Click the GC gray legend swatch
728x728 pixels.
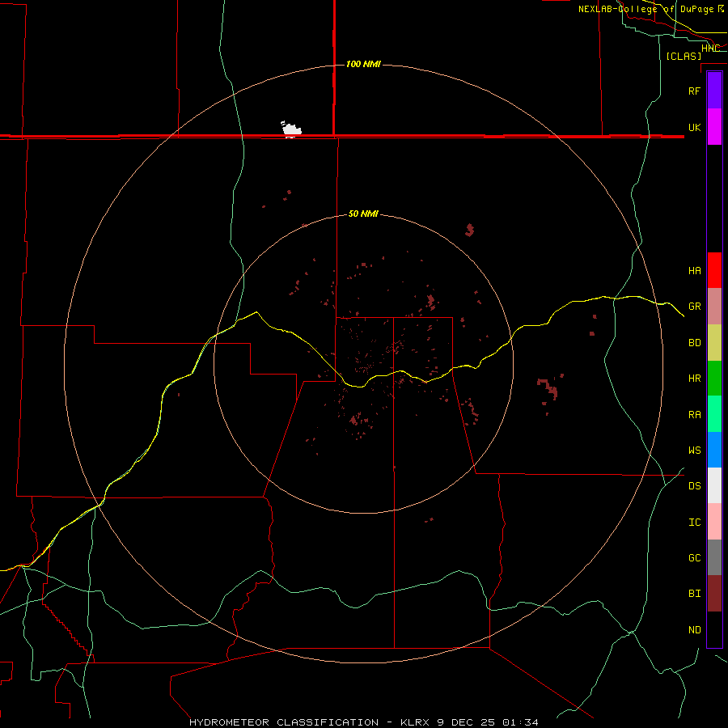click(714, 557)
